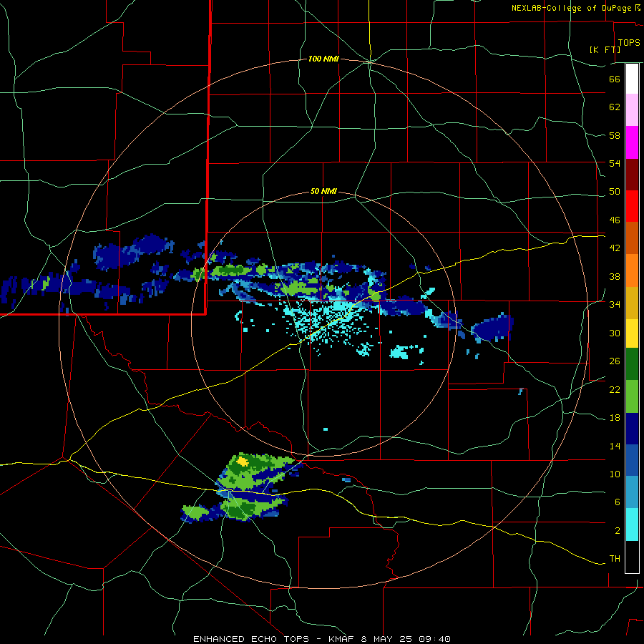Click the light pink legend swatch
The height and width of the screenshot is (644, 644).
click(x=632, y=109)
